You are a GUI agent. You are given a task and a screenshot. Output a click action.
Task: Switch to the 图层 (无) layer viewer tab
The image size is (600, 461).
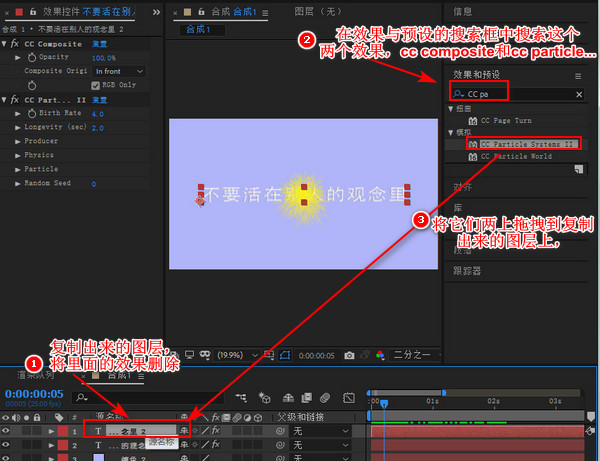318,12
